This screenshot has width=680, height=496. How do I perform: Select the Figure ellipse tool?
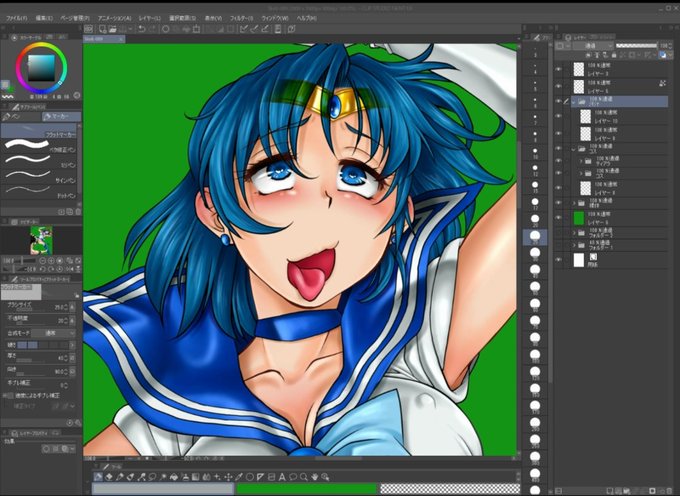249,477
